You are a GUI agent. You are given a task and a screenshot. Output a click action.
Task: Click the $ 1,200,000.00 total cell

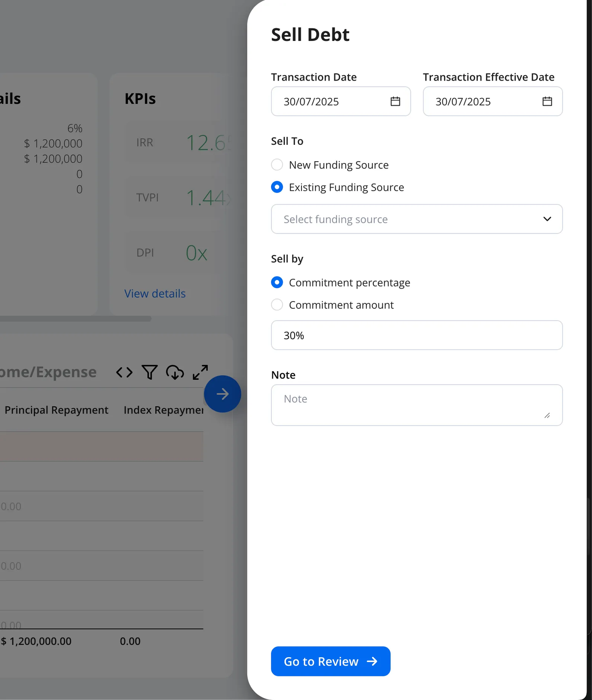tap(36, 641)
